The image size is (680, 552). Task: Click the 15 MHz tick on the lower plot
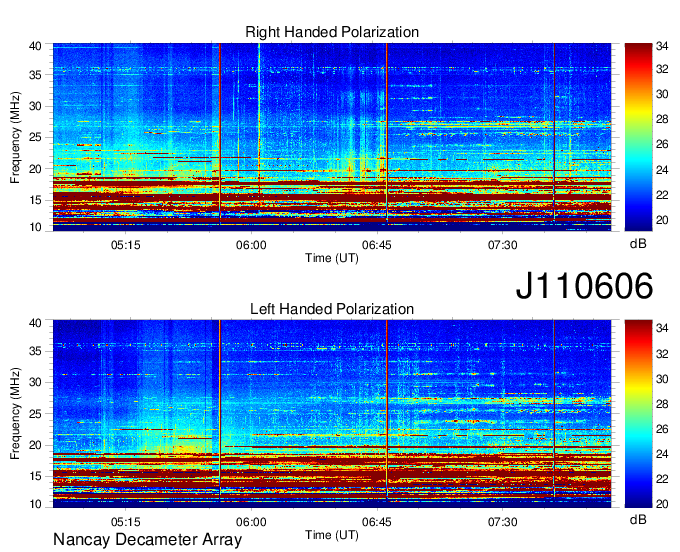(35, 477)
